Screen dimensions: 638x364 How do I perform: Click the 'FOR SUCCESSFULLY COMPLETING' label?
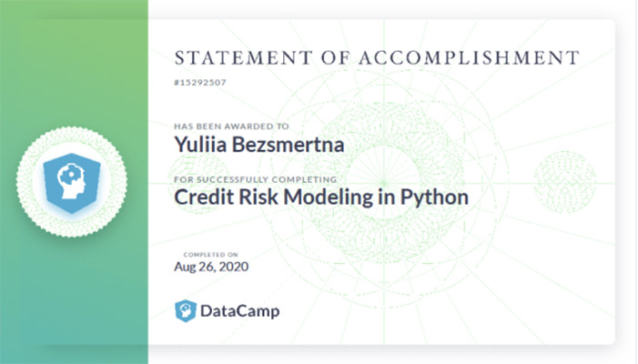point(256,179)
